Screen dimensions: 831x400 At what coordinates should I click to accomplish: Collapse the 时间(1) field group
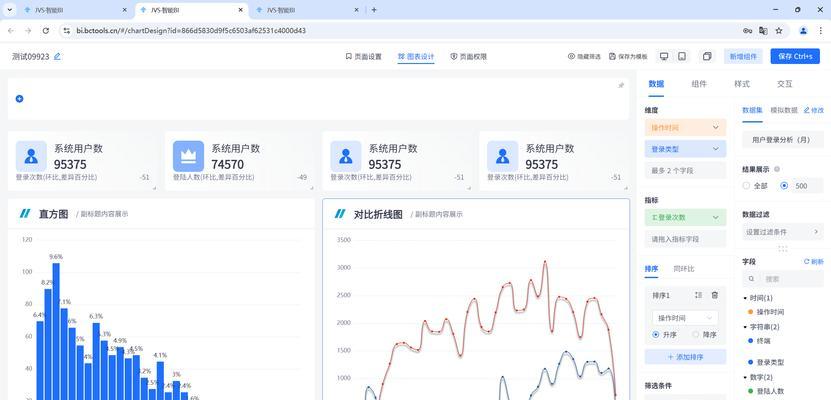[745, 298]
